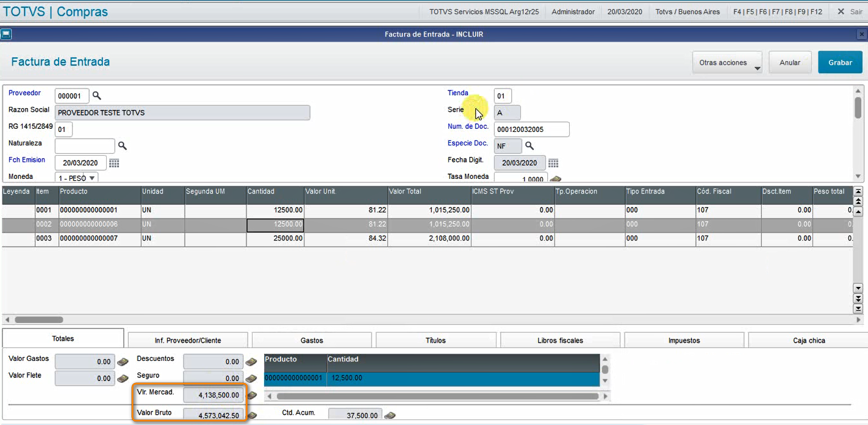Click the Naturaleza input field
This screenshot has width=868, height=425.
[x=85, y=146]
